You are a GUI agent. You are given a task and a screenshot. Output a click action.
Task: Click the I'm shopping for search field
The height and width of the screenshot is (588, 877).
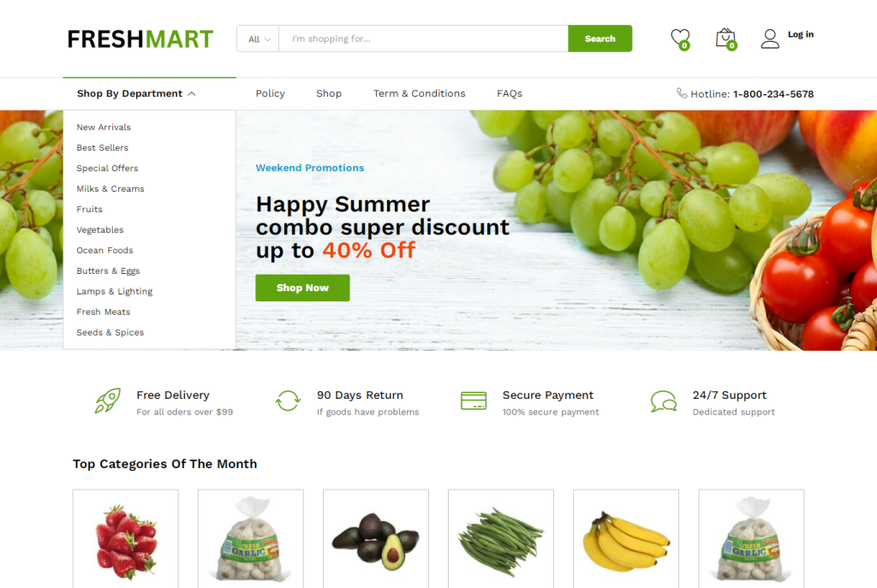(423, 39)
